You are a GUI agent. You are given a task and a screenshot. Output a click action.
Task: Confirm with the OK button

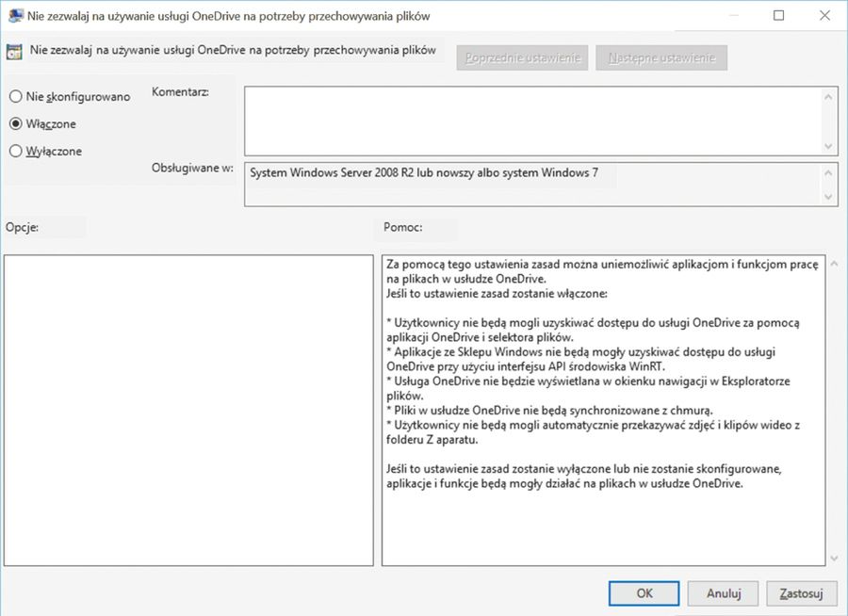(644, 593)
